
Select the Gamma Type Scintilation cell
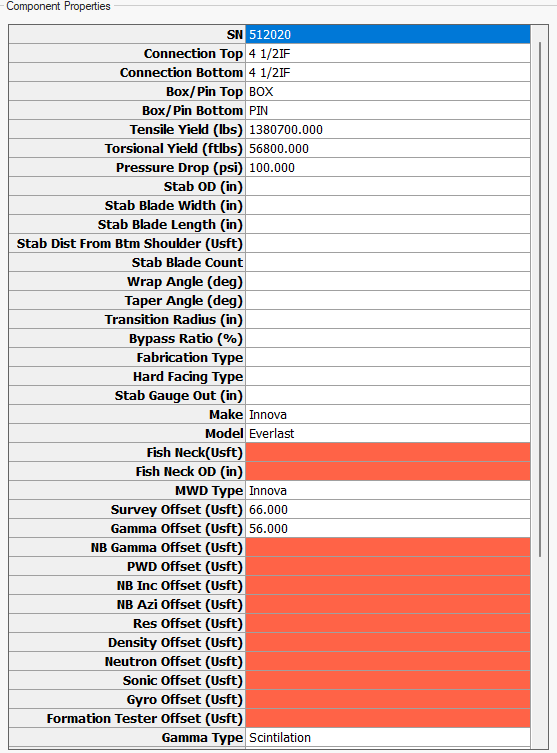(388, 738)
